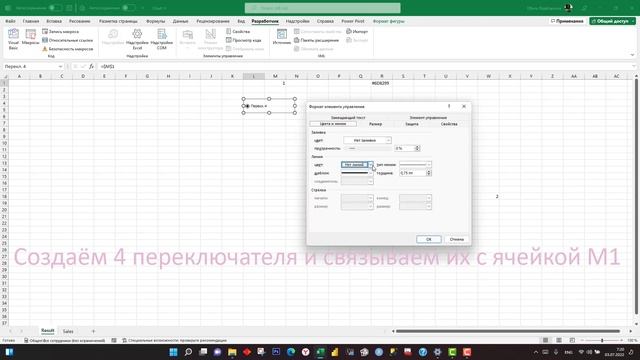Open taskbar Search magnifier
Viewport: 640px width, 360px height.
[x=188, y=352]
